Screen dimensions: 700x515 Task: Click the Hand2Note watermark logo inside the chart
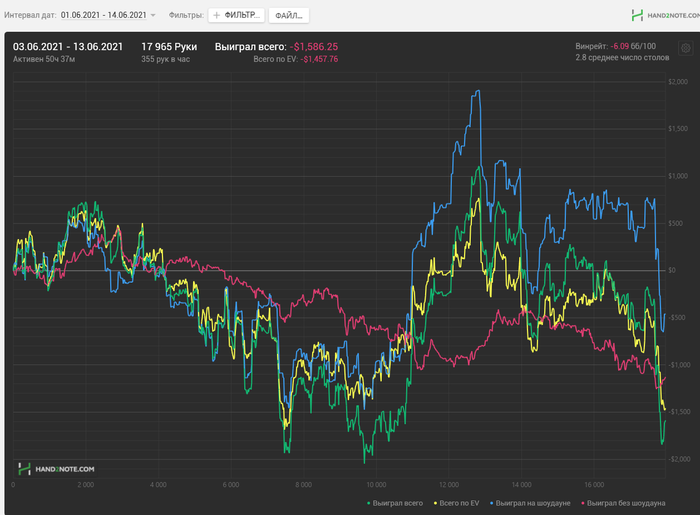coord(56,468)
